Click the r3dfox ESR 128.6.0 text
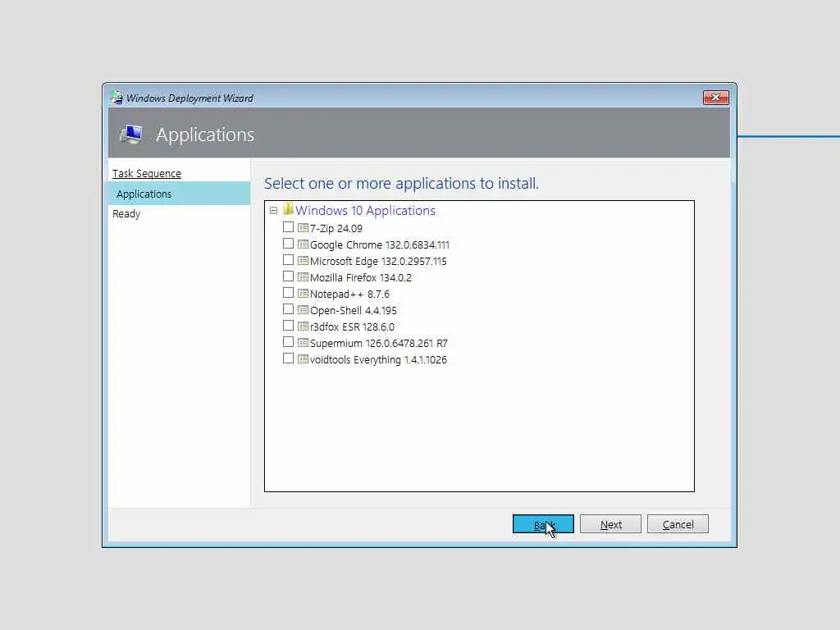 click(x=352, y=326)
